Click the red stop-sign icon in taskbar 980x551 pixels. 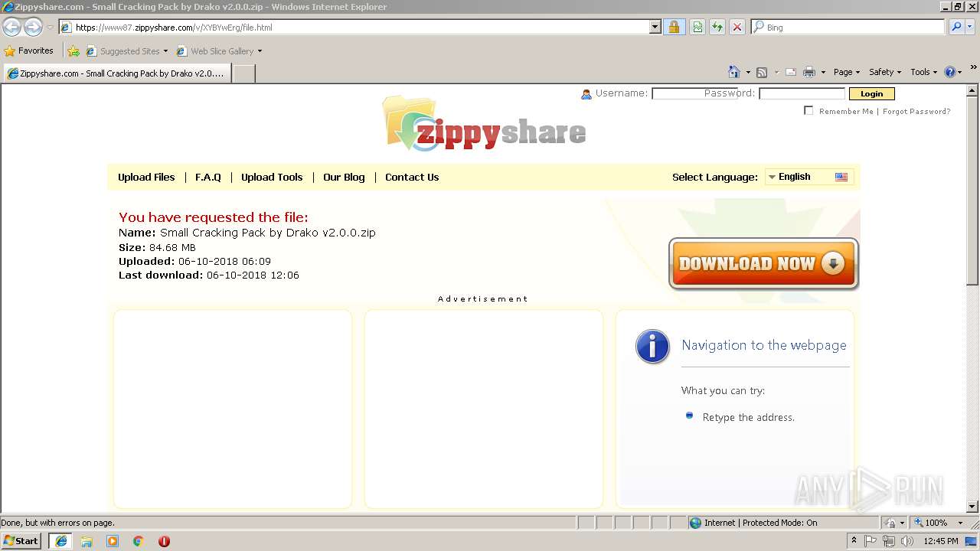click(x=164, y=541)
